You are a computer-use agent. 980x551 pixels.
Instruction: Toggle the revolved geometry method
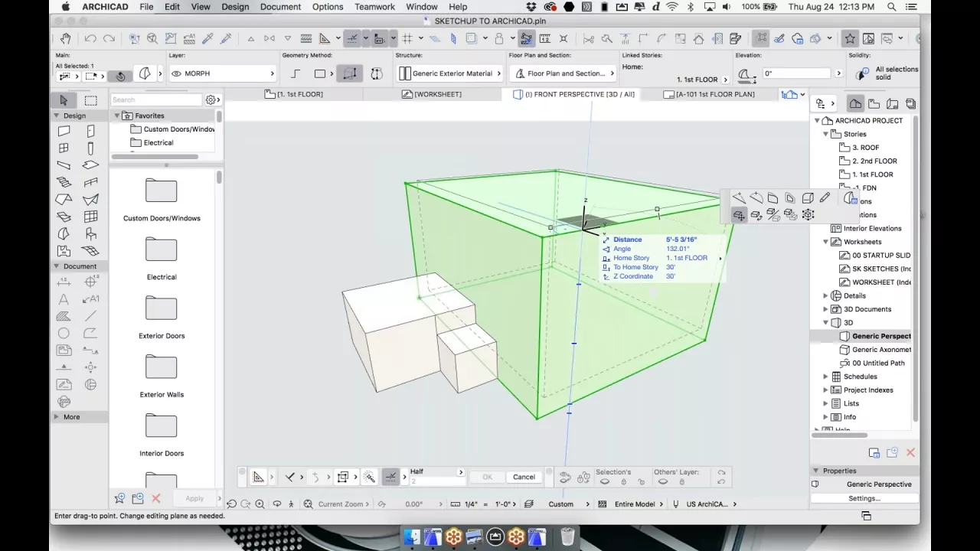377,73
